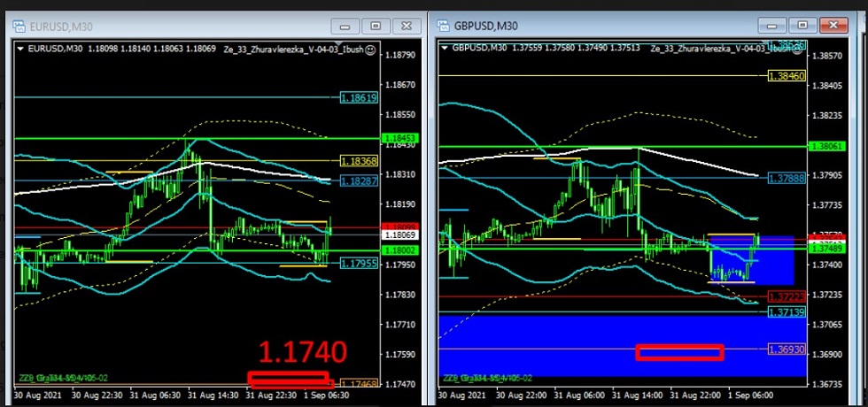Click the Ze_33_Zhuravlerezka expert name in GBPUSD chart
Image resolution: width=868 pixels, height=407 pixels.
[722, 48]
